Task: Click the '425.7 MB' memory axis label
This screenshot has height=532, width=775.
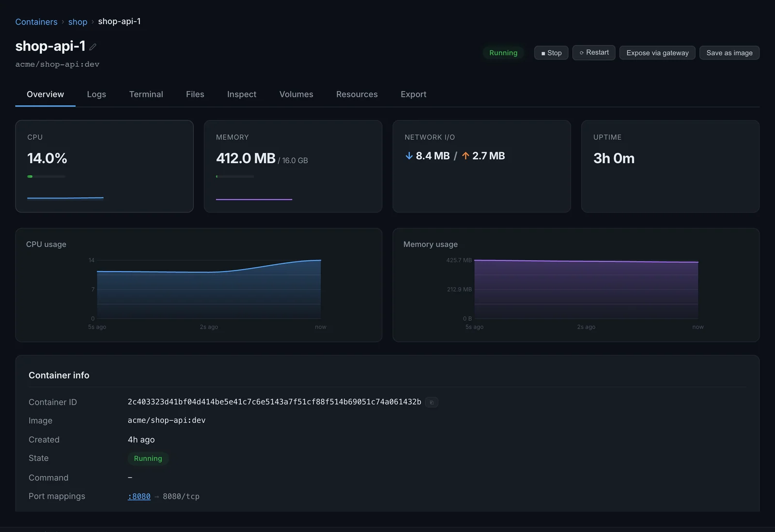Action: 459,260
